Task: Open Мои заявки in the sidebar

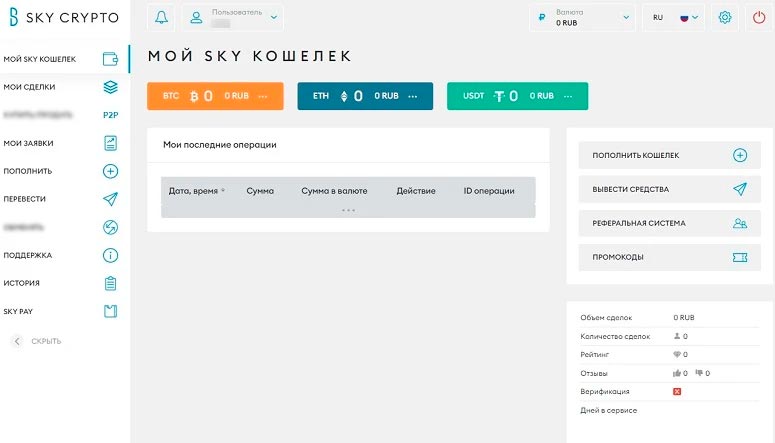Action: point(30,143)
